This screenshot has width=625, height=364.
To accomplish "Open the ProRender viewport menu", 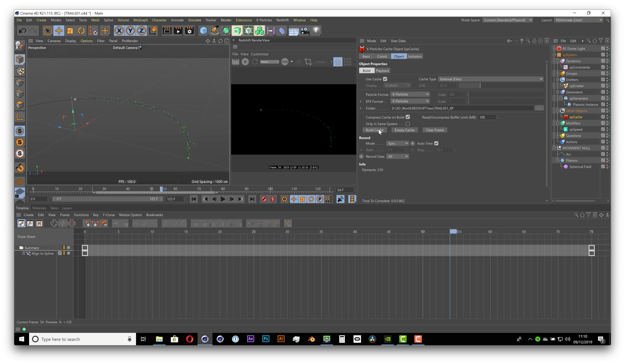I will point(130,41).
